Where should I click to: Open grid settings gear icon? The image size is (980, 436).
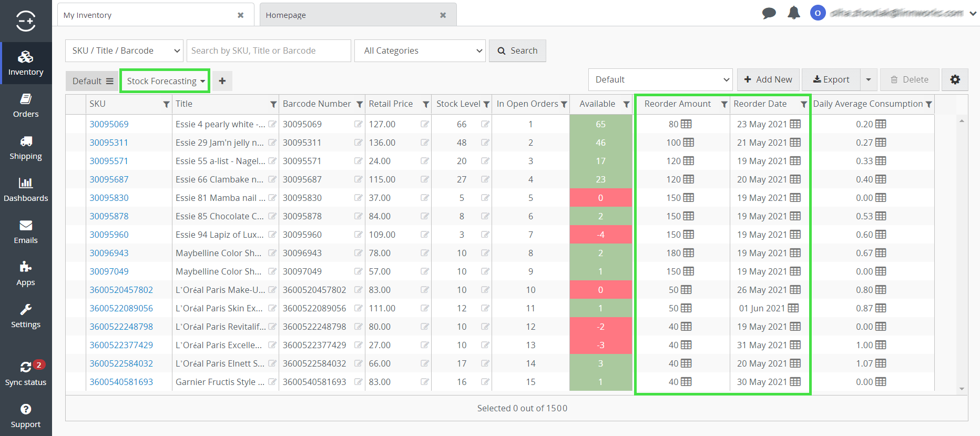[x=955, y=80]
